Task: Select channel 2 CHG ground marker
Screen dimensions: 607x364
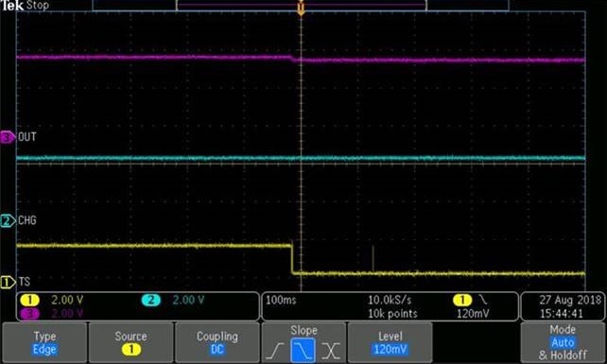Action: [7, 220]
